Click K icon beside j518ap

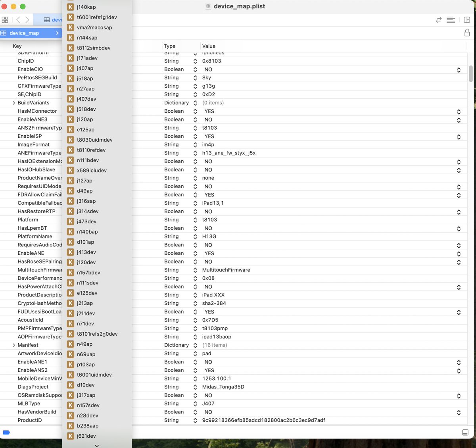(70, 79)
